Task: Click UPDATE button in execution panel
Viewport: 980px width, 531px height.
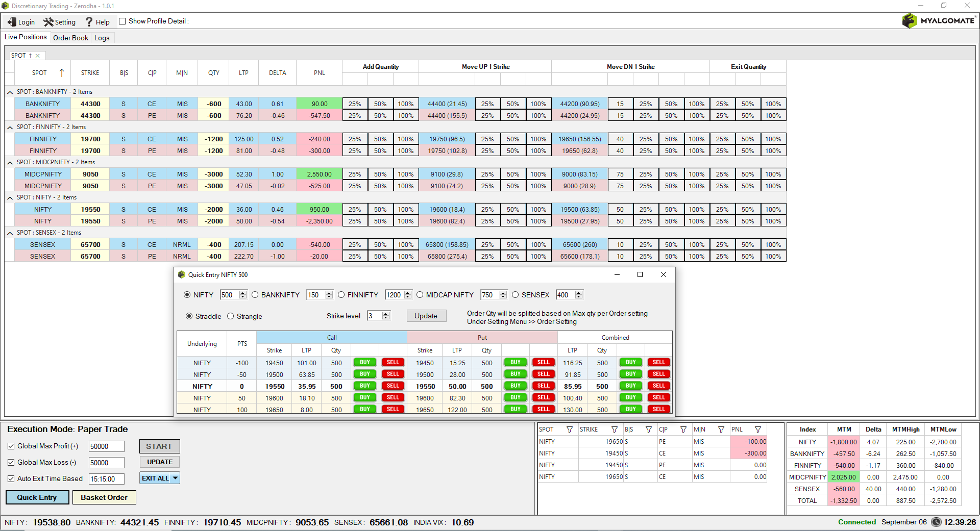Action: 160,462
